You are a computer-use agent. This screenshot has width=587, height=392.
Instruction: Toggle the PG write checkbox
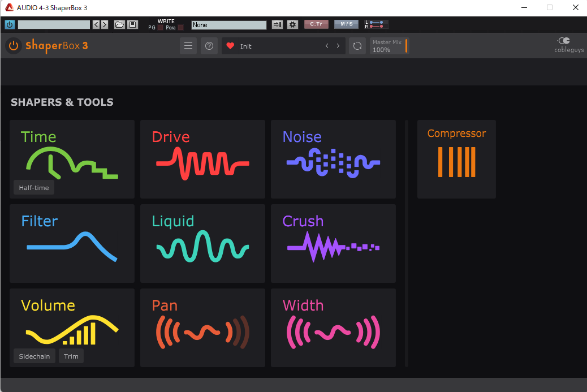(160, 27)
